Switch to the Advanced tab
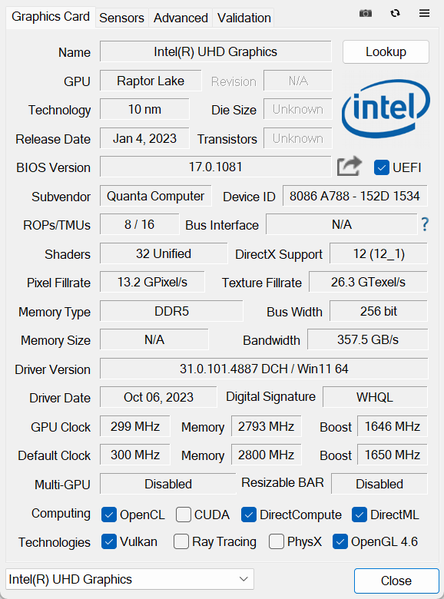444x599 pixels. pyautogui.click(x=181, y=18)
